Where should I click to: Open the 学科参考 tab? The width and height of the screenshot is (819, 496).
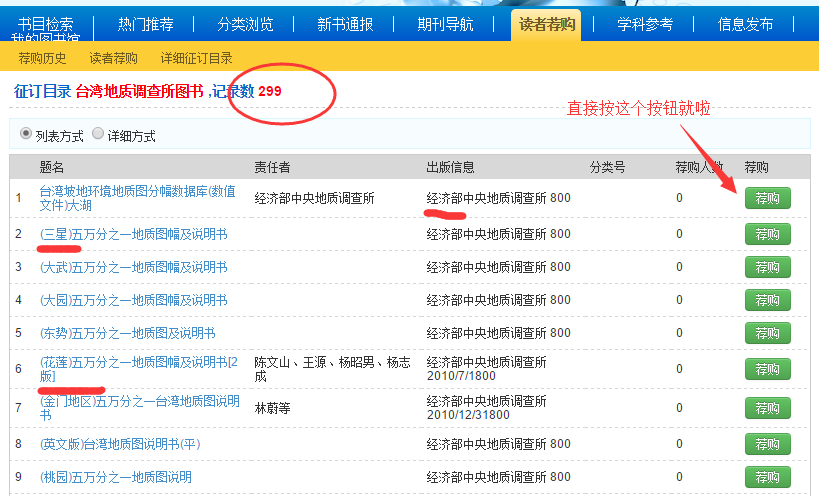(644, 25)
